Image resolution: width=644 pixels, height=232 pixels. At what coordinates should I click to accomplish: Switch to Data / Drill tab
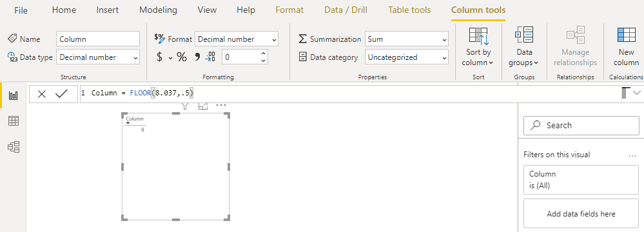click(x=346, y=10)
